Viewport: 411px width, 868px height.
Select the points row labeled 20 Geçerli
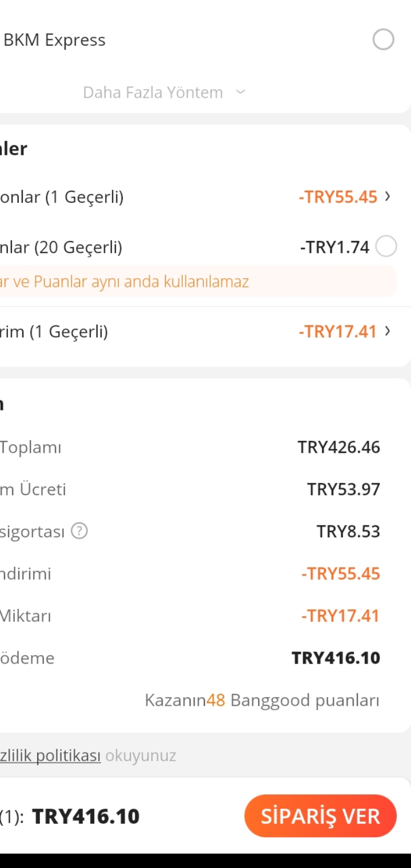click(61, 248)
